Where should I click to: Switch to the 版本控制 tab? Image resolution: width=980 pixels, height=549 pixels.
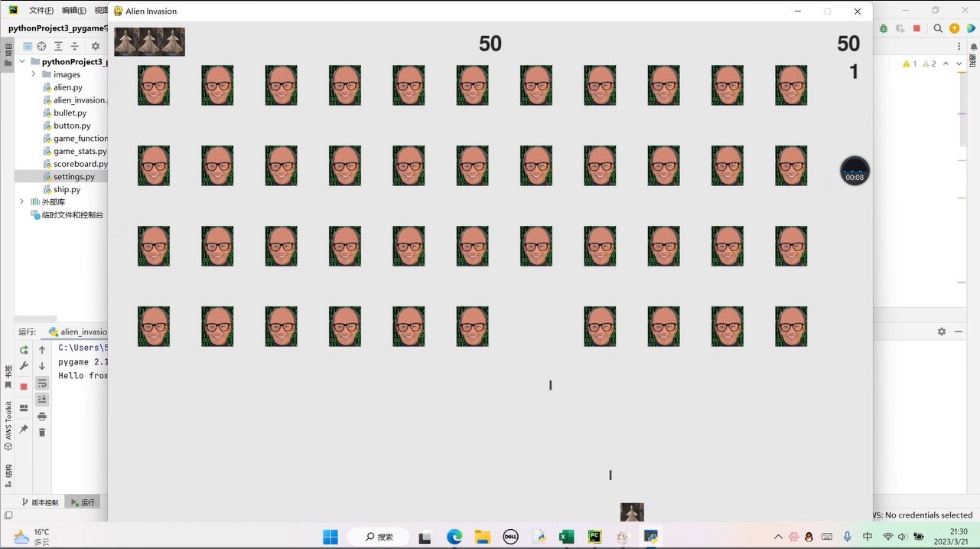click(39, 502)
